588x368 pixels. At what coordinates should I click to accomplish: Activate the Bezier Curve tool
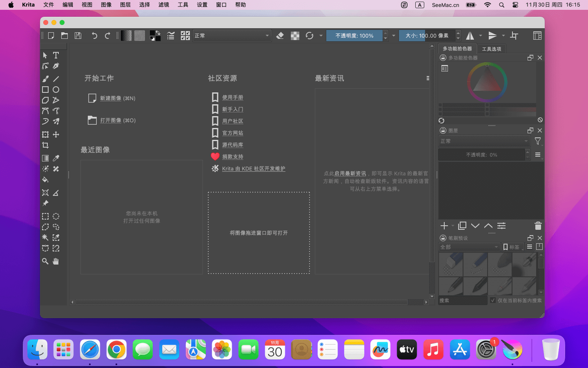pyautogui.click(x=45, y=111)
